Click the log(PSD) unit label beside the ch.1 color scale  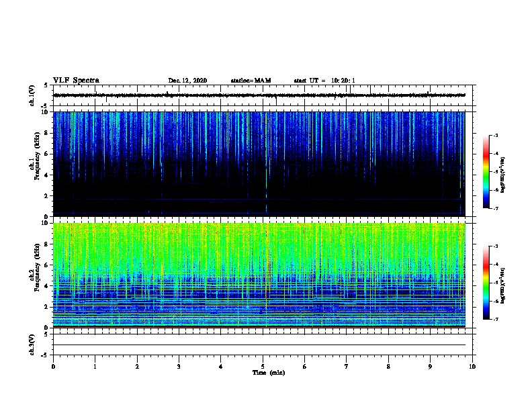(503, 175)
